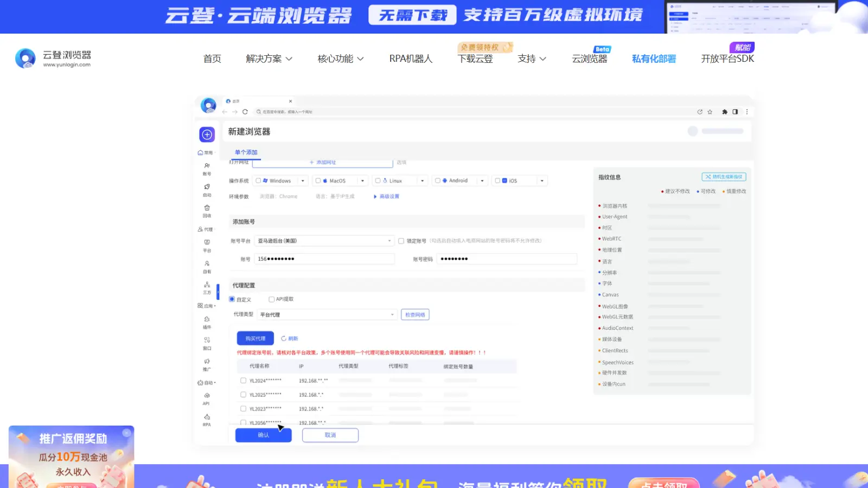Click the API sidebar icon
The height and width of the screenshot is (488, 868).
(207, 396)
